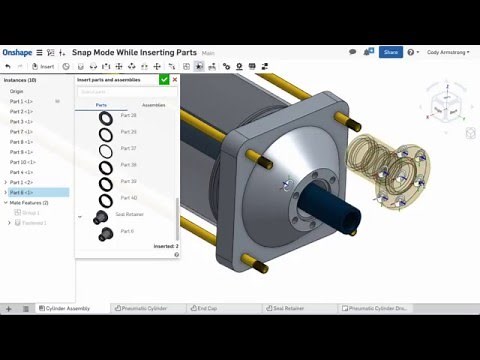Click the Onshape logo

(17, 52)
